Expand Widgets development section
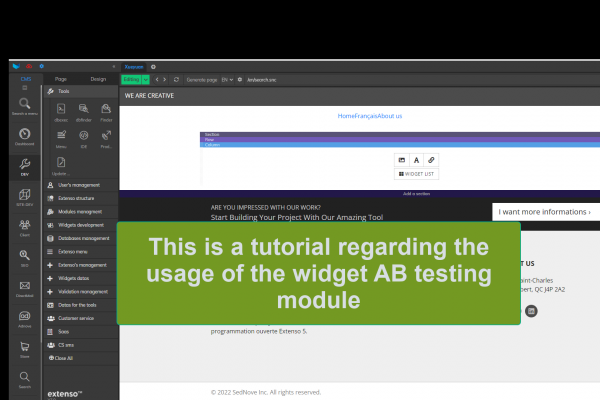Viewport: 600px width, 400px height. coord(81,225)
